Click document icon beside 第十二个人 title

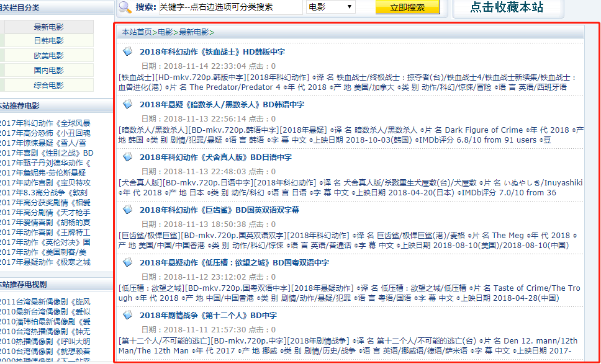tap(127, 315)
